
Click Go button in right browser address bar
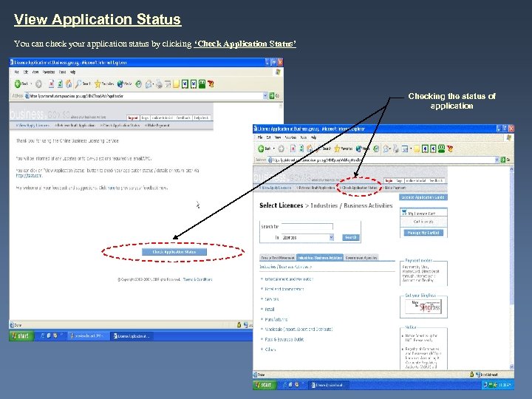(x=505, y=160)
